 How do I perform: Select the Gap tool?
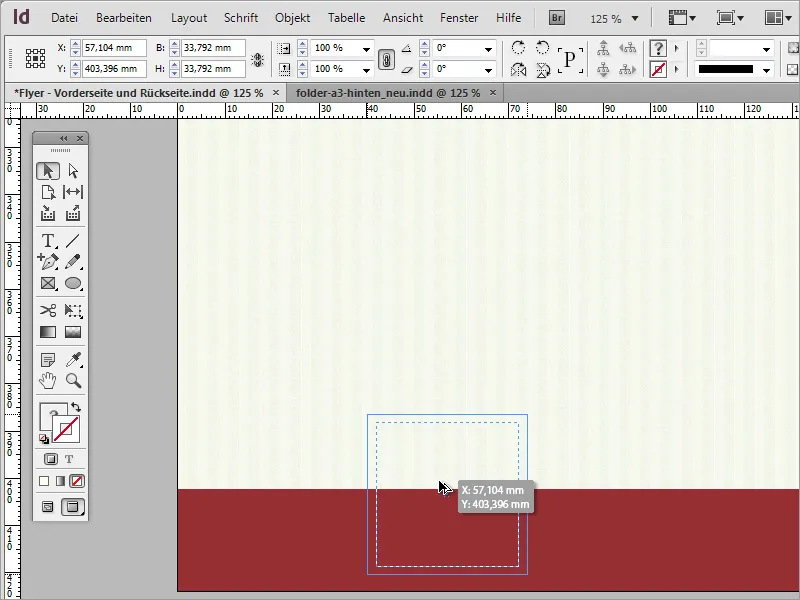[73, 192]
